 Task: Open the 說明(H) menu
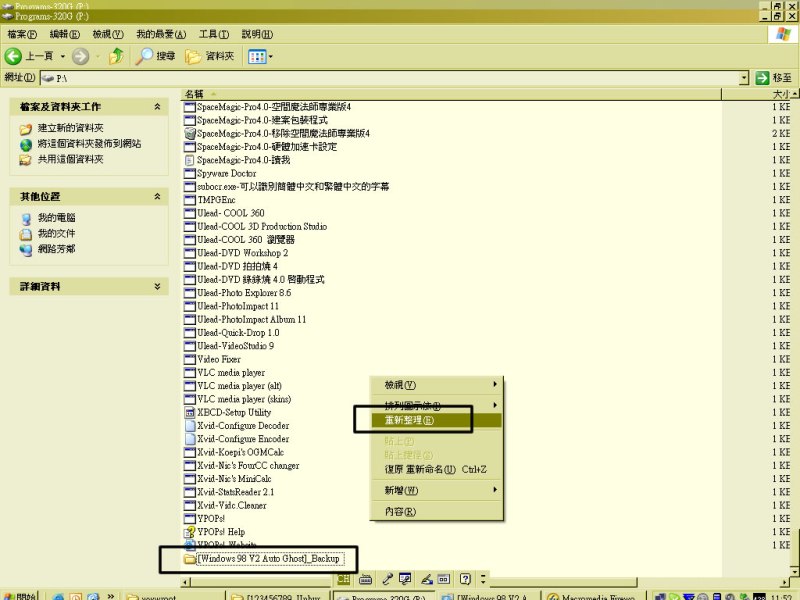257,34
